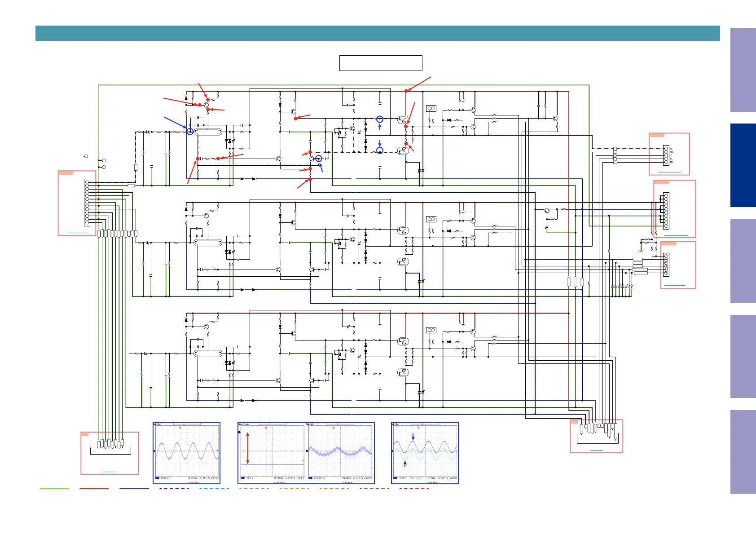Click the orange dashed legend line
756x535 pixels.
(334, 488)
